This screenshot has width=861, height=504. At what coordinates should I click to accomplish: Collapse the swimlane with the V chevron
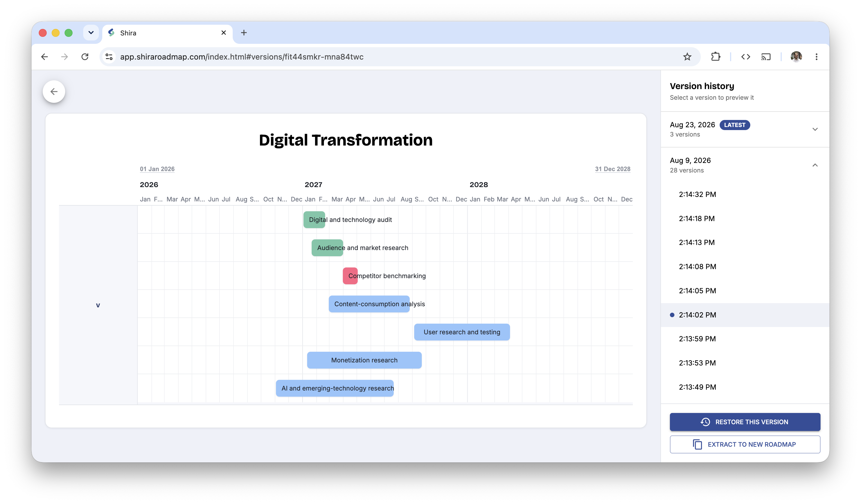[98, 305]
